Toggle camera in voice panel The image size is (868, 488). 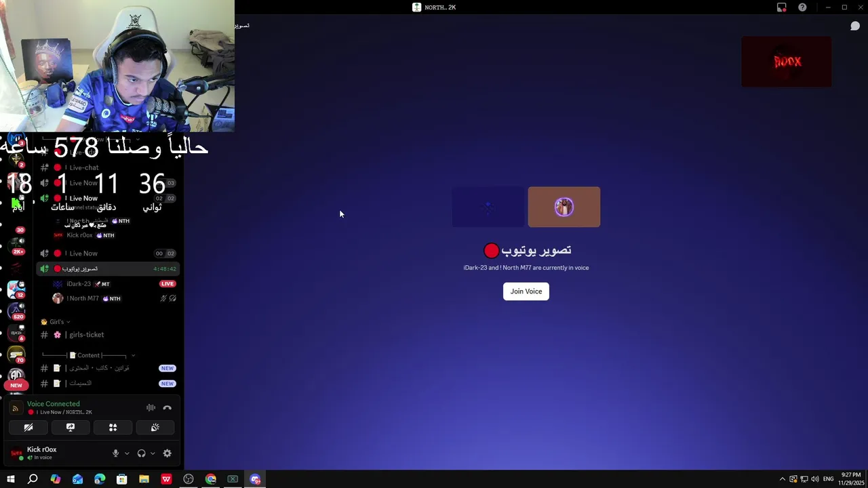[28, 428]
